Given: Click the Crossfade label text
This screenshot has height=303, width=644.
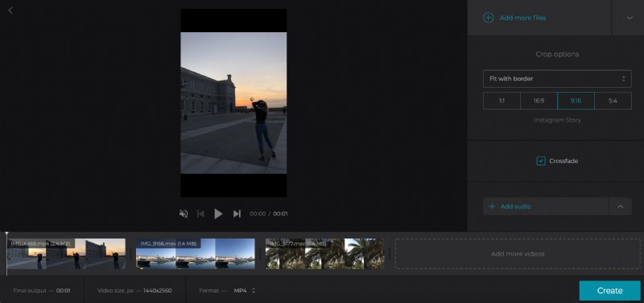Looking at the screenshot, I should 563,161.
